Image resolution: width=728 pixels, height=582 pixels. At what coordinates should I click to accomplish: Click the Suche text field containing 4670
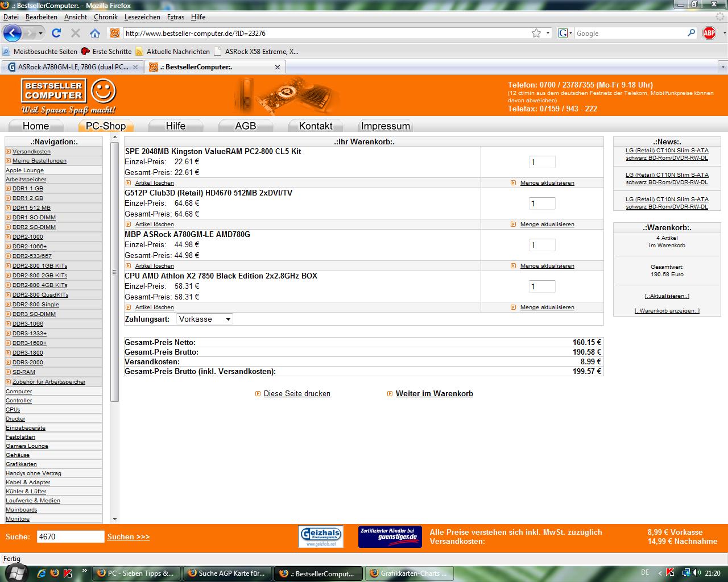click(x=71, y=537)
